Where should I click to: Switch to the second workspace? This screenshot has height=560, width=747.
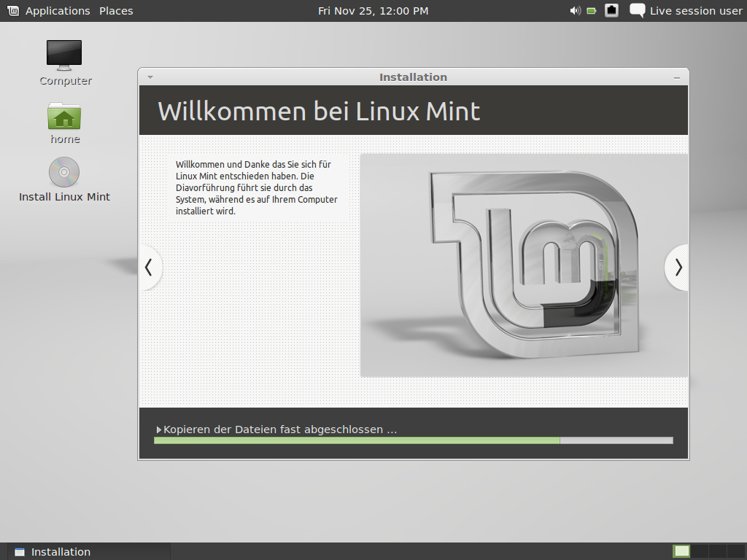coord(699,551)
